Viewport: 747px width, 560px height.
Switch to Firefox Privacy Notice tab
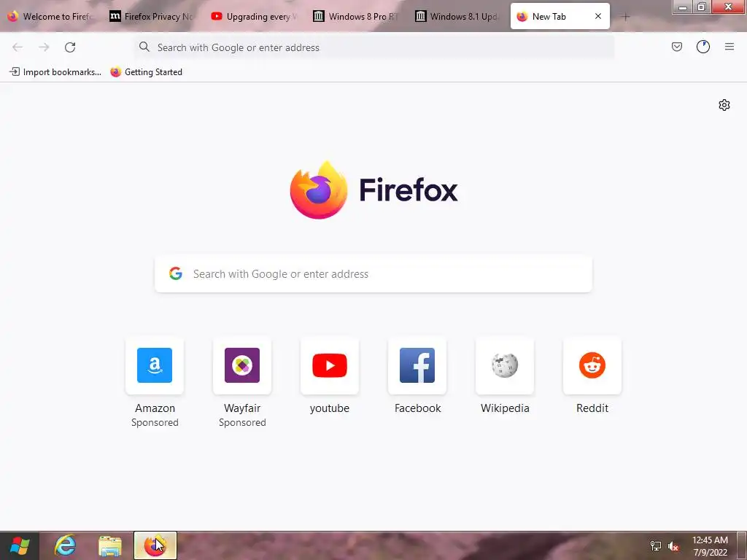pos(152,17)
